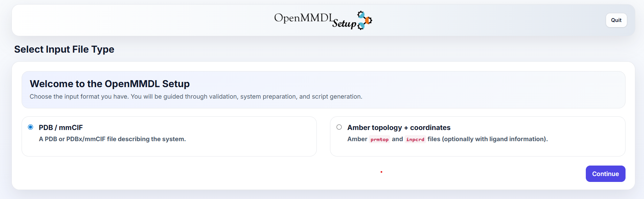Click the small red dot below options
This screenshot has height=199, width=644.
coord(382,172)
